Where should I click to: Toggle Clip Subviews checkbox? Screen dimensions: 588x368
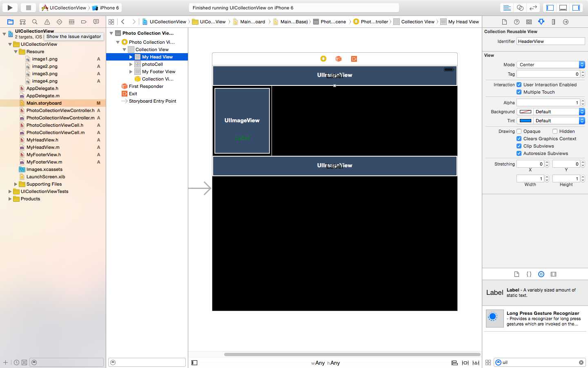pos(519,146)
